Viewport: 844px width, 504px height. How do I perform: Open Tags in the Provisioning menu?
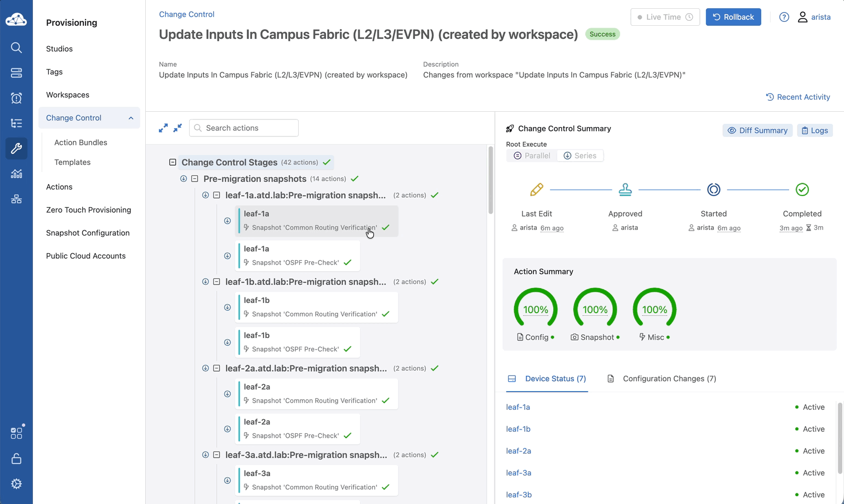click(x=54, y=72)
